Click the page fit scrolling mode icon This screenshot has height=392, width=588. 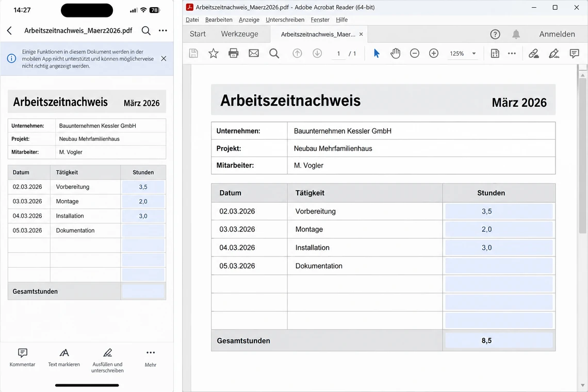click(x=495, y=53)
